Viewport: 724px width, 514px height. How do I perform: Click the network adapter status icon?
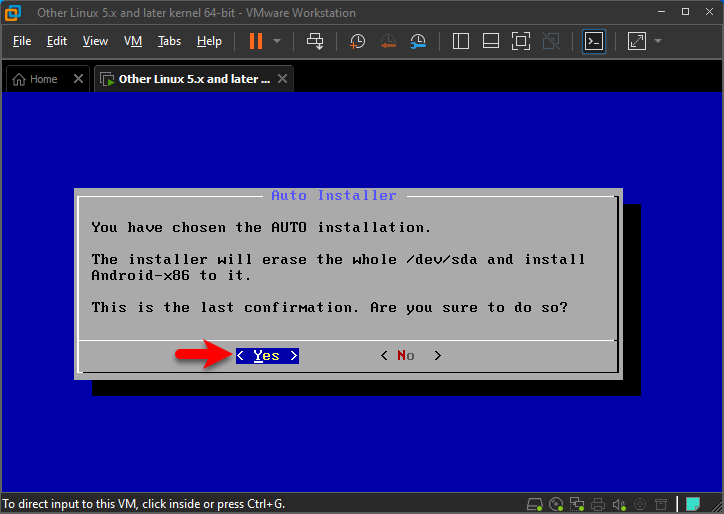577,504
